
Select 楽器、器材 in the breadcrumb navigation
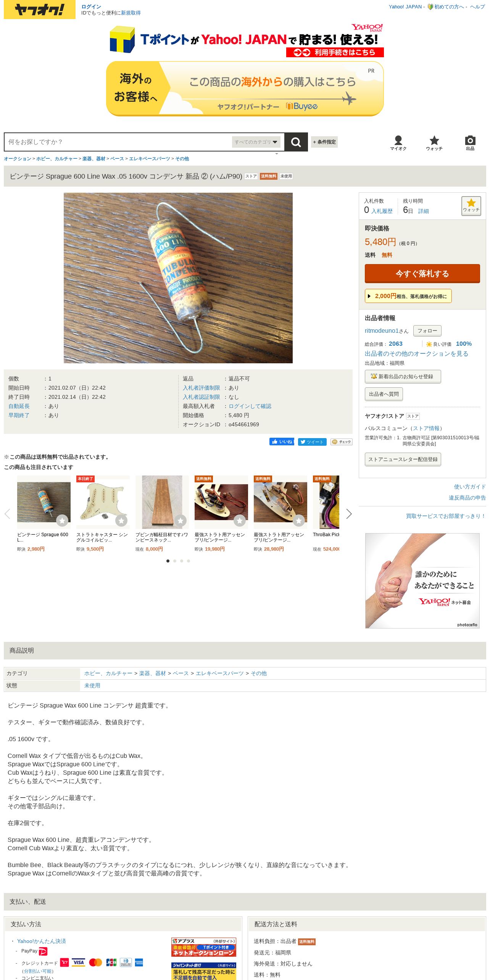tap(94, 159)
